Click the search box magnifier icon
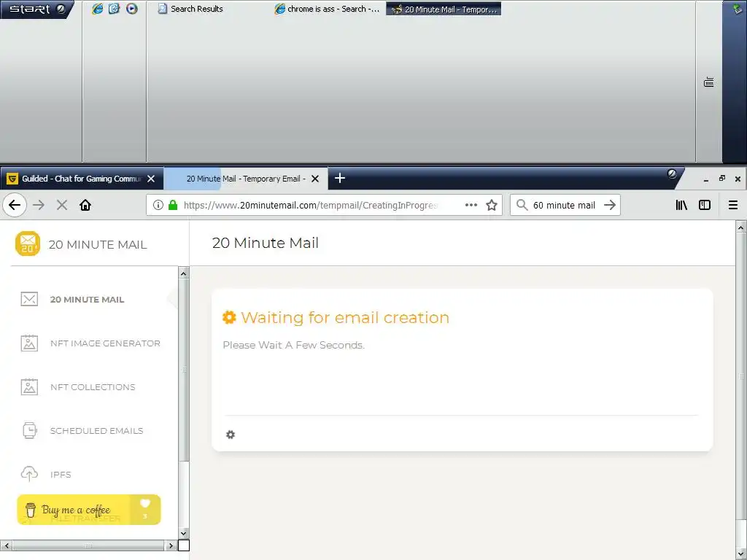 coord(522,205)
